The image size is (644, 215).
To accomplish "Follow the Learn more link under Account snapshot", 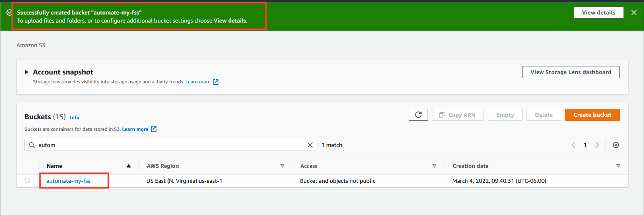I will [198, 82].
